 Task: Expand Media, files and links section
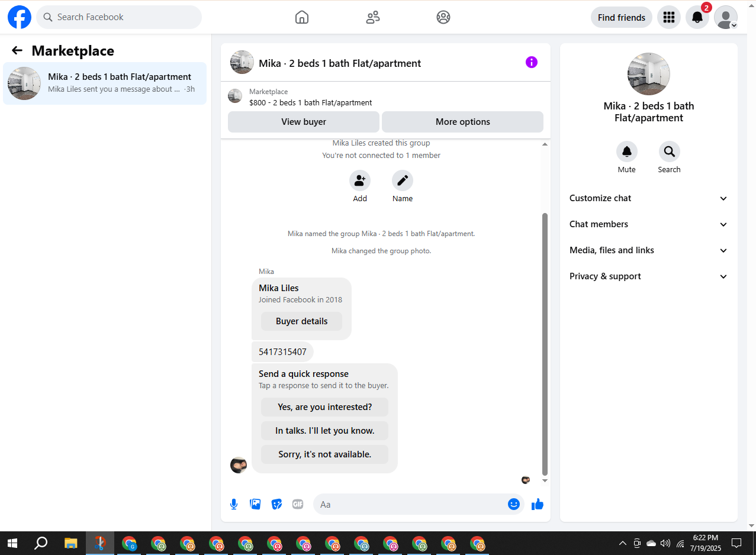(649, 250)
